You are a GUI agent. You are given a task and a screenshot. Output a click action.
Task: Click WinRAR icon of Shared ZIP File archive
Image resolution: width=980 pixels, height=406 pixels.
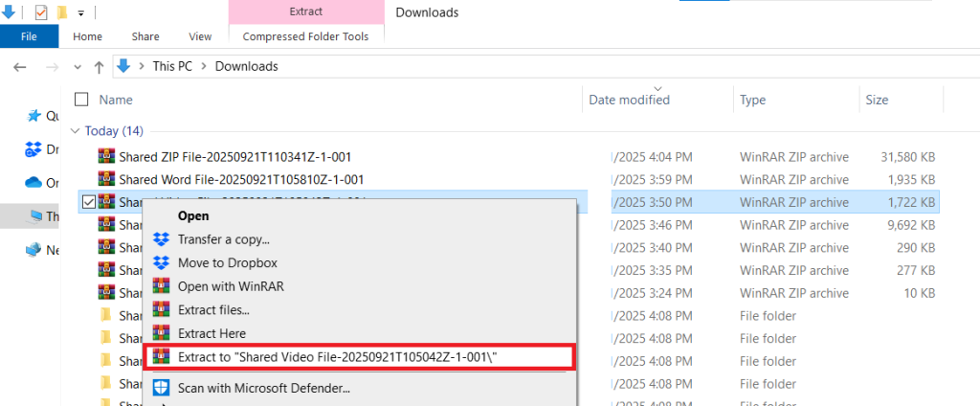106,156
